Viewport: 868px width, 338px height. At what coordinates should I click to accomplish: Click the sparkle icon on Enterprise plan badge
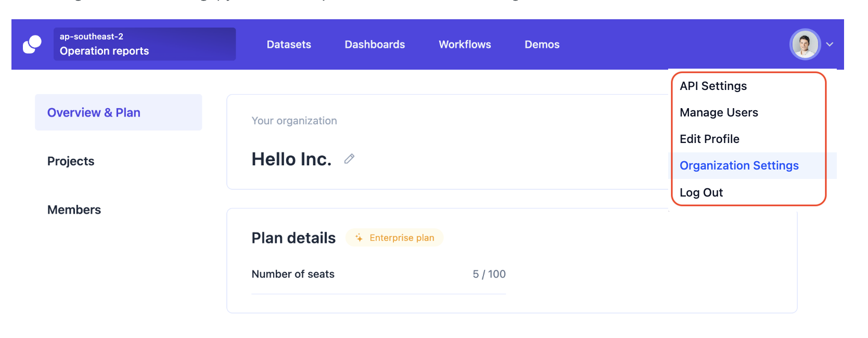click(359, 238)
